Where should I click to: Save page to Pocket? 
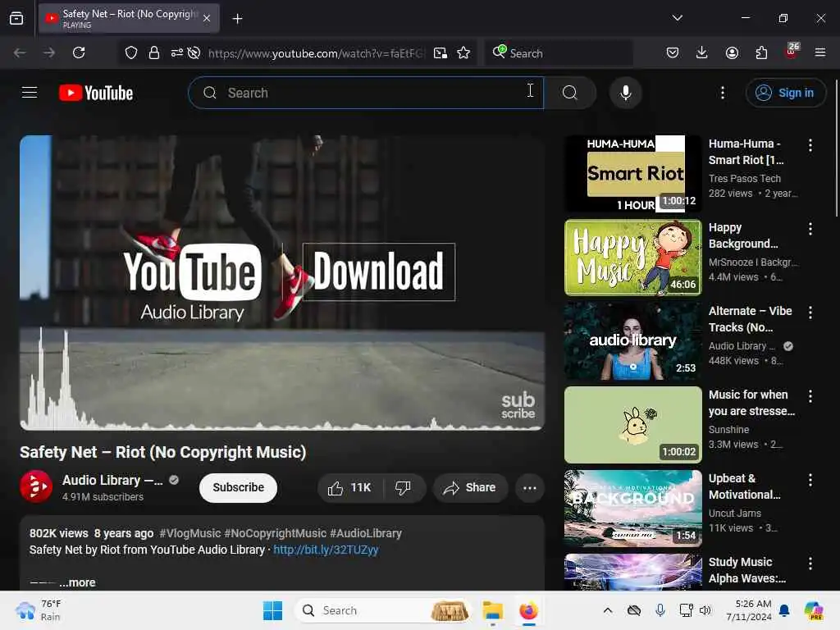tap(673, 52)
